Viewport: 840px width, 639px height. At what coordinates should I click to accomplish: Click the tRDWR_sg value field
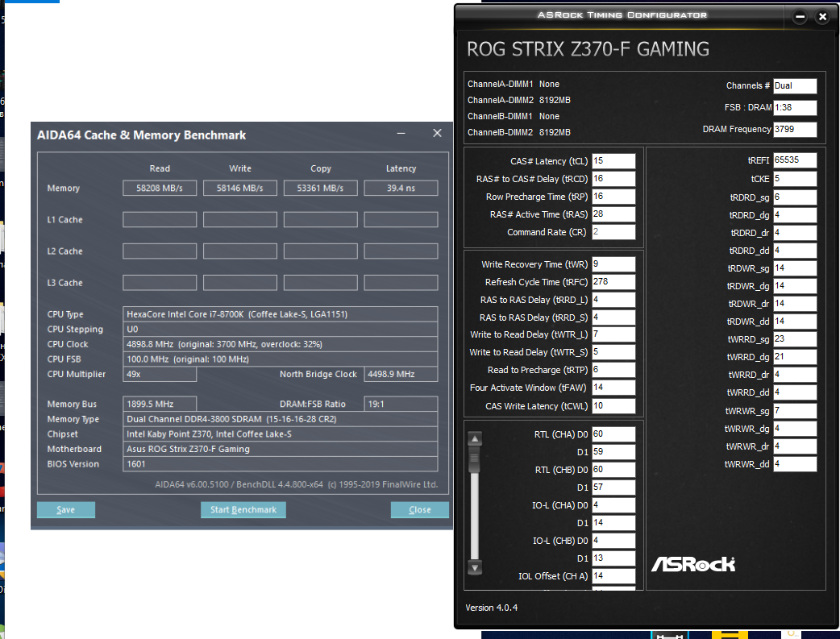pos(795,268)
